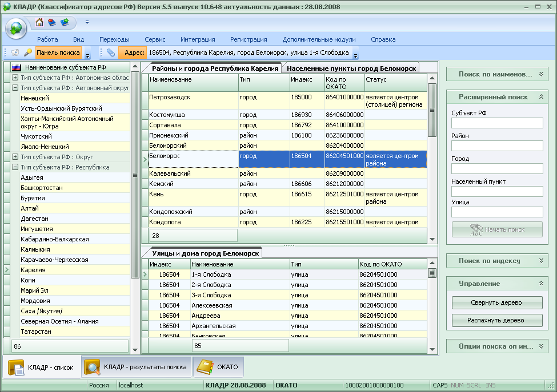Click the Свернуть дерево button
Image resolution: width=557 pixels, height=392 pixels.
[x=497, y=302]
